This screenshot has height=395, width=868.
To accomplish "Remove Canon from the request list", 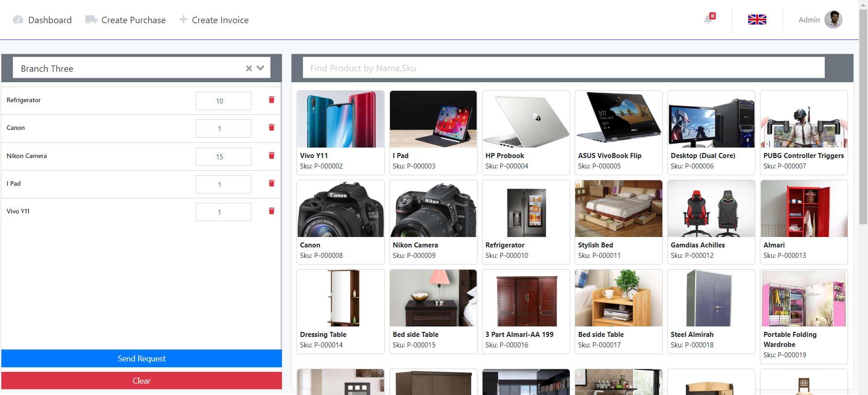I will [271, 128].
